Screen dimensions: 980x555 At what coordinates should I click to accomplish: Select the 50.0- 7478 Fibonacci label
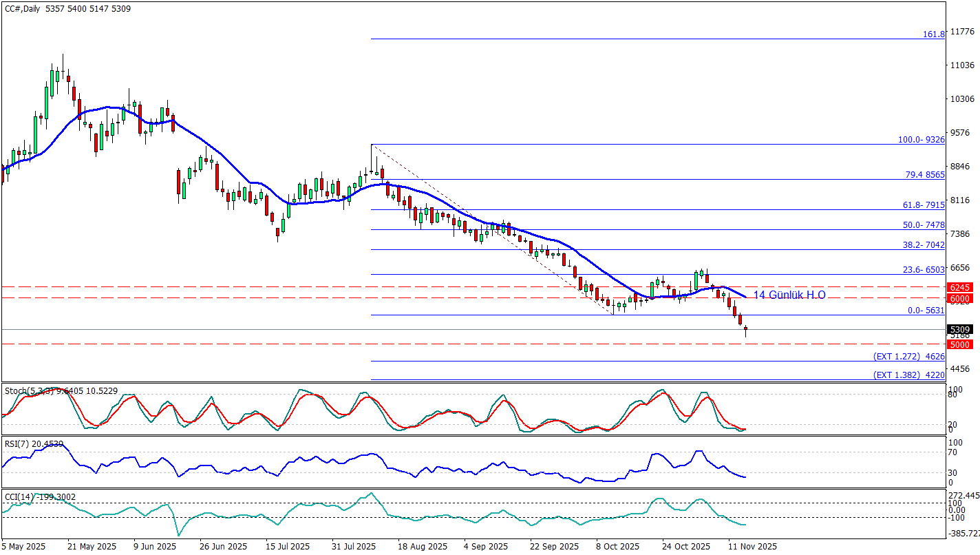coord(922,225)
